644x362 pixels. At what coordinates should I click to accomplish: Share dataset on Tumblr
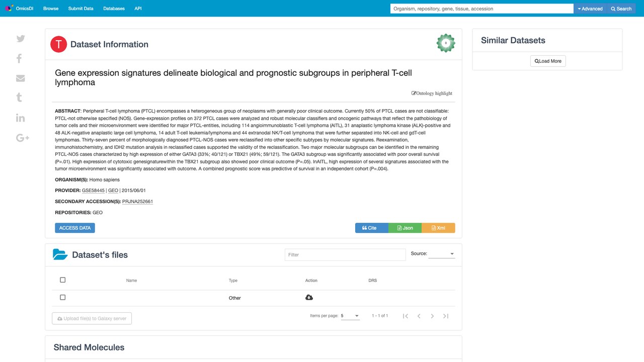[19, 98]
